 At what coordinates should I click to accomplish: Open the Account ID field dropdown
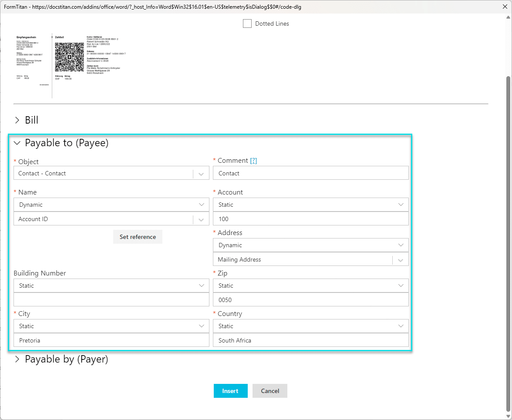coord(201,218)
